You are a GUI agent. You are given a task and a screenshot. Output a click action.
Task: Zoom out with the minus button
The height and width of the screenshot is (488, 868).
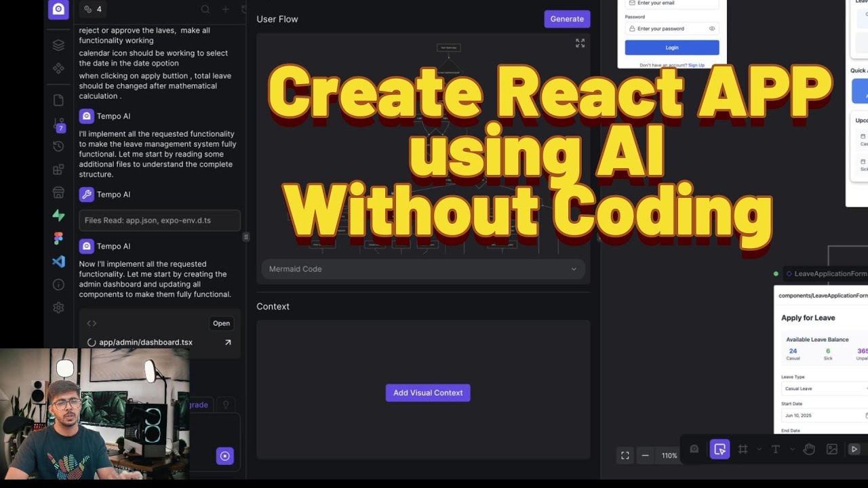click(x=646, y=455)
